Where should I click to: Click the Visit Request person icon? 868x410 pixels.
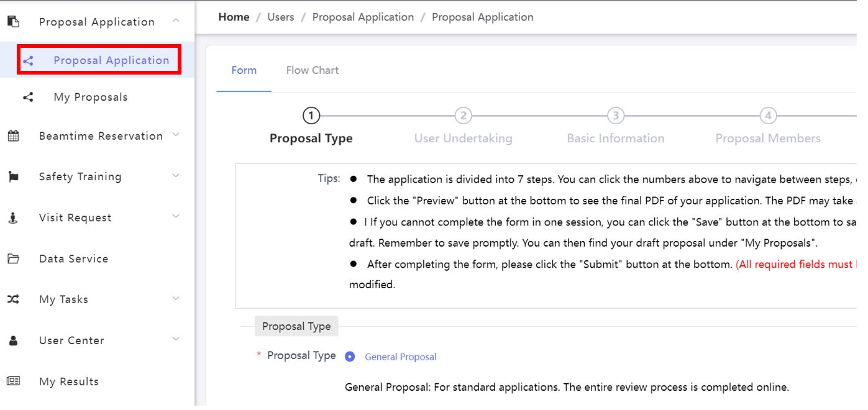tap(13, 218)
